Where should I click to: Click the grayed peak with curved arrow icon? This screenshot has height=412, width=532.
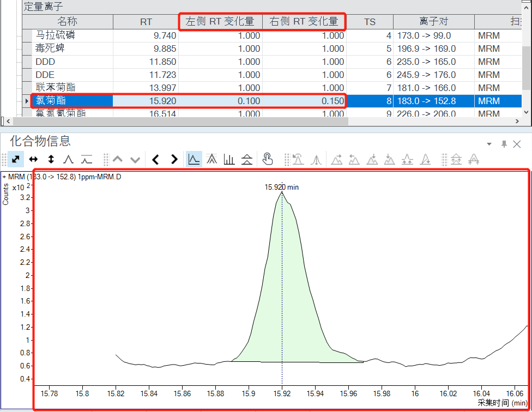coord(298,159)
